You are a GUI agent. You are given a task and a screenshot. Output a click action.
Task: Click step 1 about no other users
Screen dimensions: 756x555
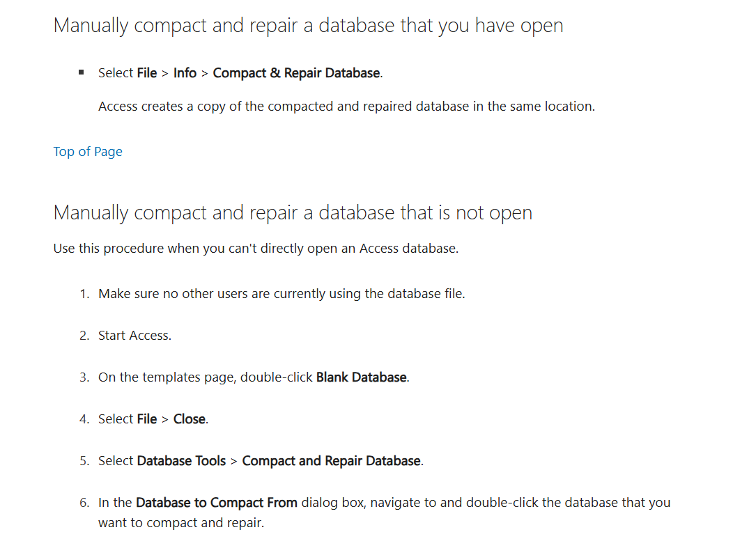coord(281,294)
